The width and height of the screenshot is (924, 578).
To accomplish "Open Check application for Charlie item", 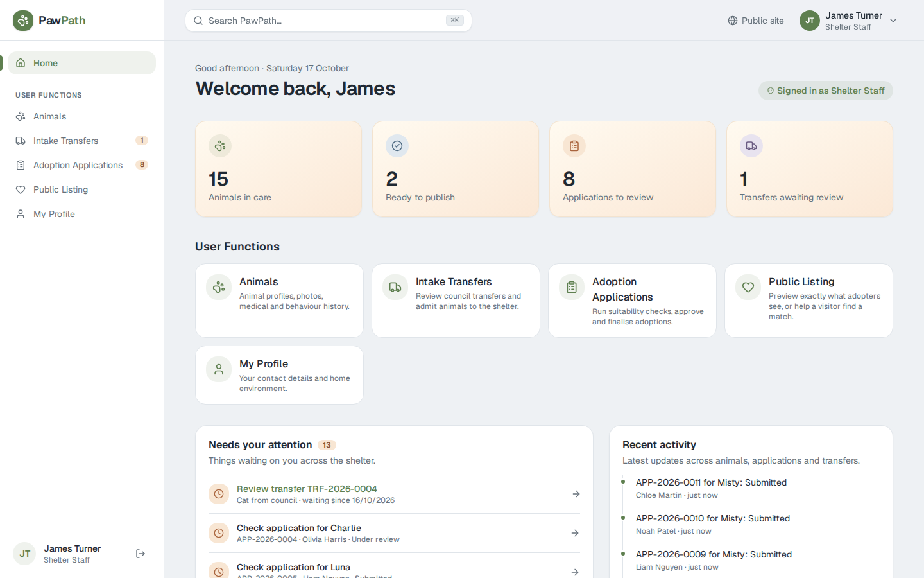I will [x=394, y=533].
